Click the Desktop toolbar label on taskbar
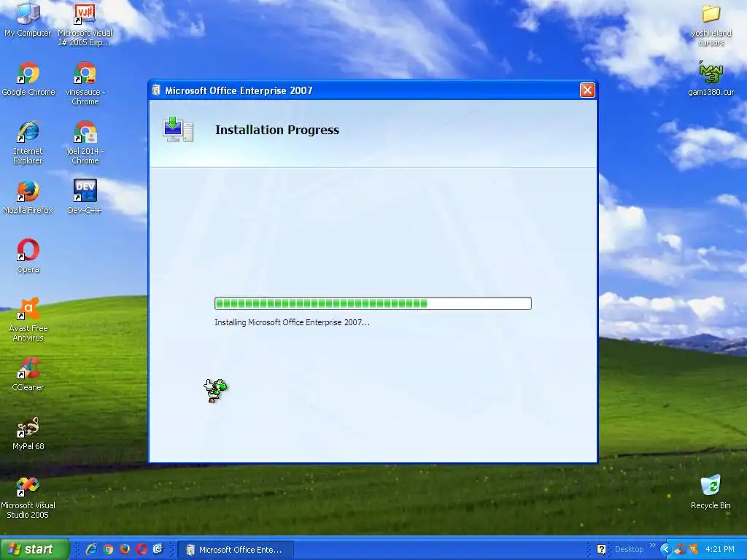The width and height of the screenshot is (747, 560). 629,550
